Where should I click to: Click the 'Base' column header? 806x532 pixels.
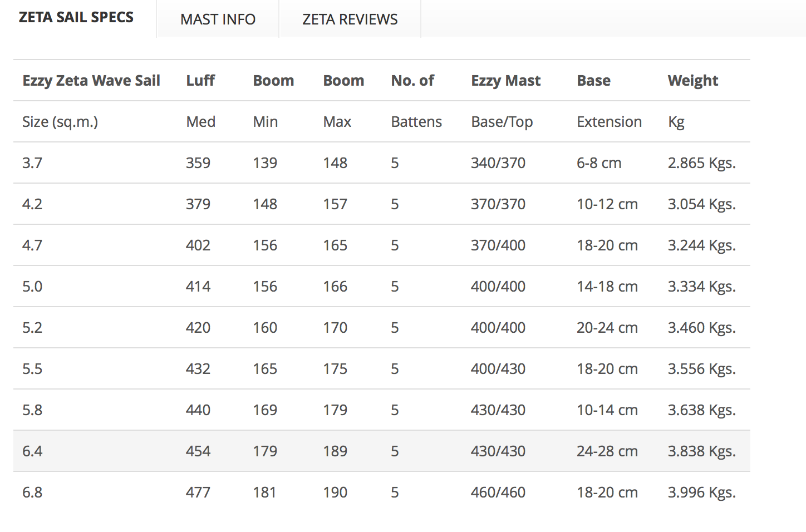[x=593, y=81]
